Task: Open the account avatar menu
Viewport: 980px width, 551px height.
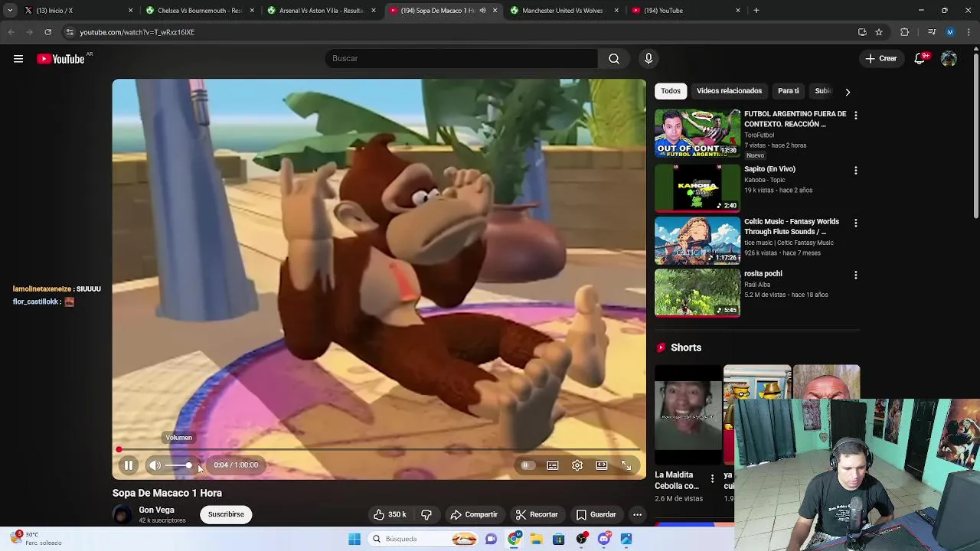Action: [x=949, y=58]
